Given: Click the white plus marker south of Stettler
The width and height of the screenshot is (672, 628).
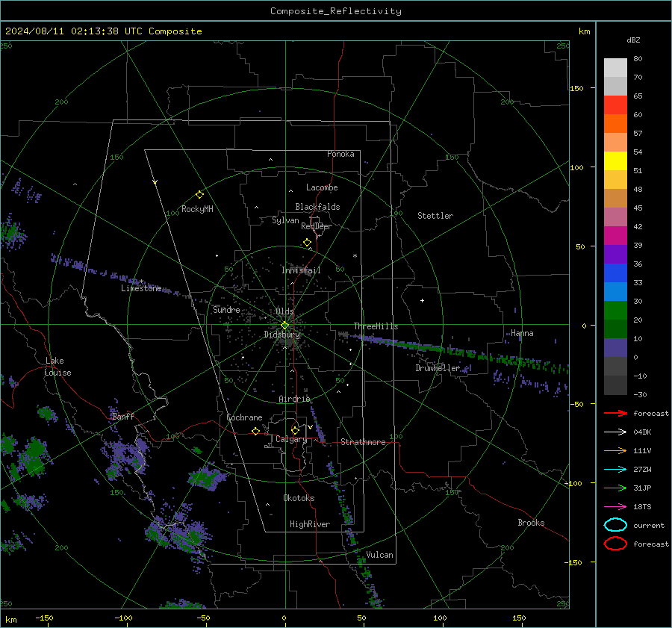Looking at the screenshot, I should coord(422,300).
